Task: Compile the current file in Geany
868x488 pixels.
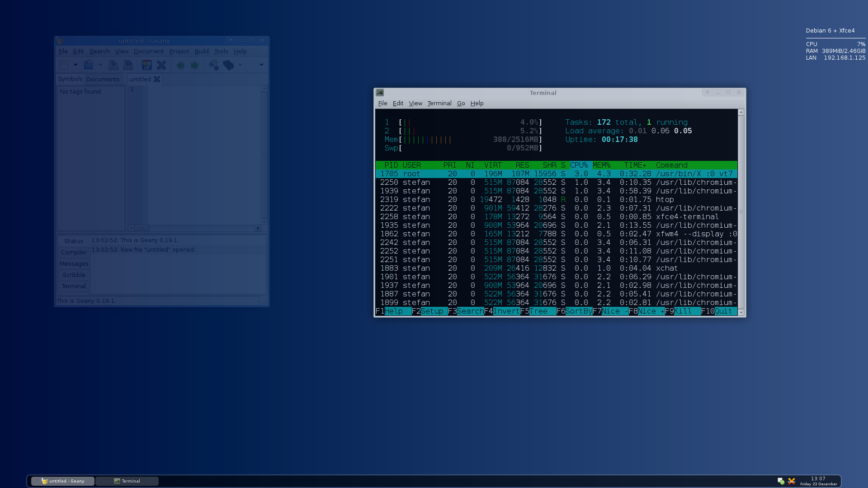Action: 214,65
